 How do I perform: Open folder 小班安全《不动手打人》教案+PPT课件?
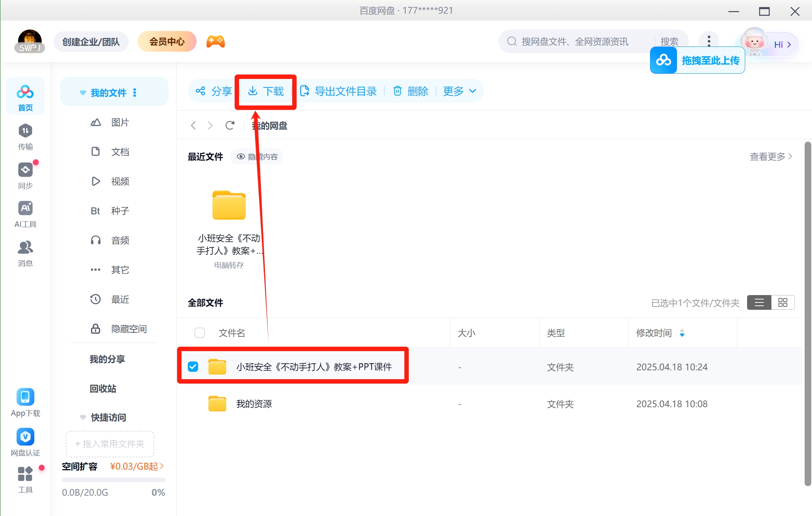pos(314,367)
